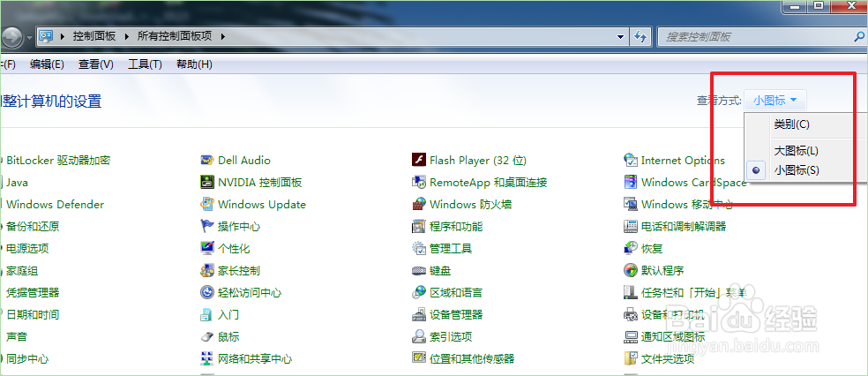The height and width of the screenshot is (376, 868).
Task: Open the recent pages dropdown beside back button
Action: (x=29, y=38)
